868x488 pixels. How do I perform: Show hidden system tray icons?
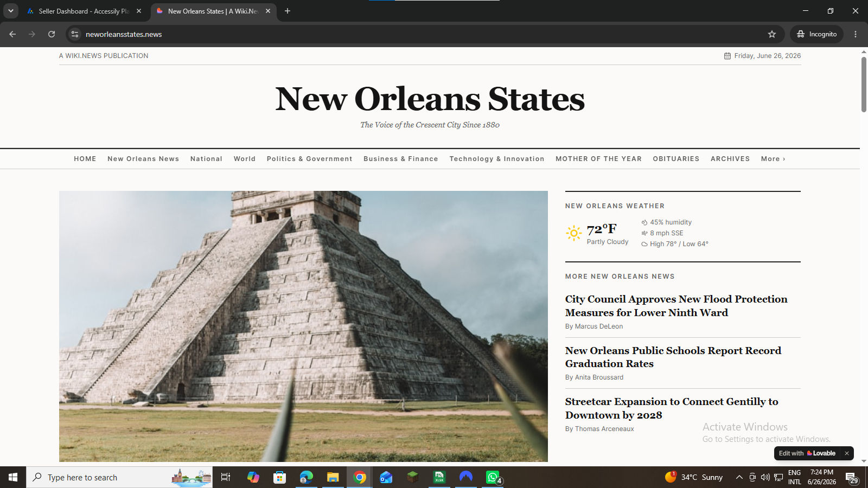point(739,477)
